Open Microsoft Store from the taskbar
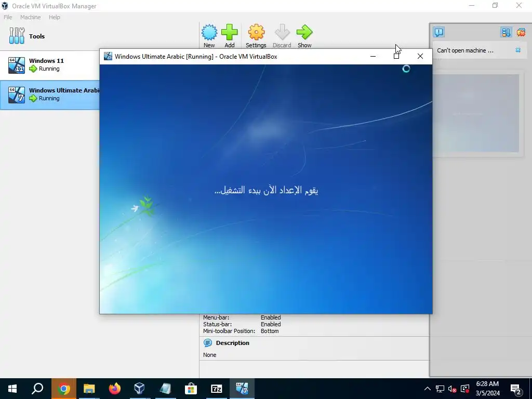The width and height of the screenshot is (532, 399). [x=191, y=389]
